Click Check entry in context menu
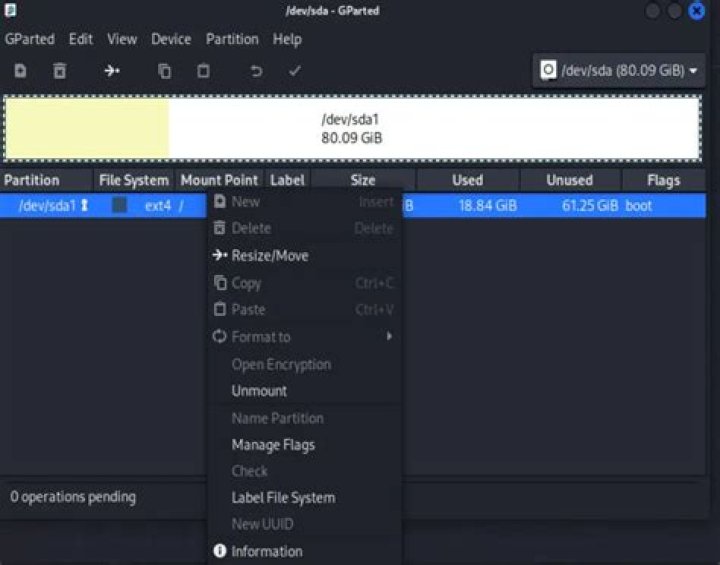This screenshot has height=565, width=720. point(305,471)
